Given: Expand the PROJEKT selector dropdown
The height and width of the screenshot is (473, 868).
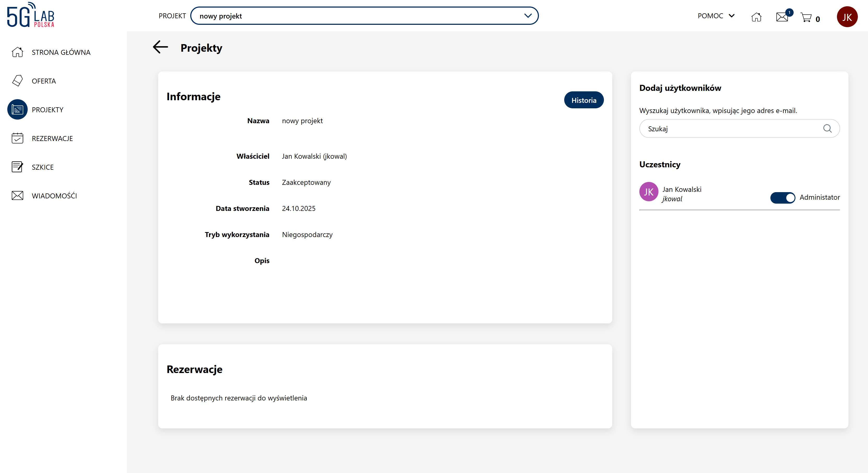Looking at the screenshot, I should pos(364,16).
